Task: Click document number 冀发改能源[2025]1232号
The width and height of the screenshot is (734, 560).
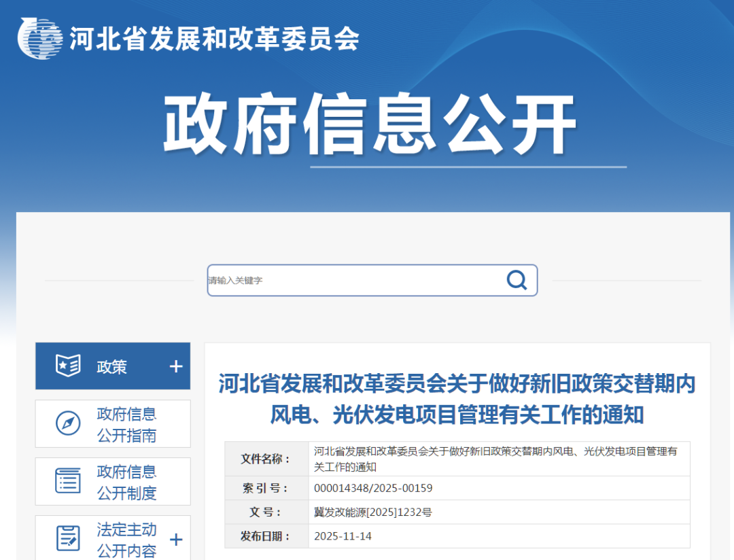Action: pyautogui.click(x=373, y=512)
